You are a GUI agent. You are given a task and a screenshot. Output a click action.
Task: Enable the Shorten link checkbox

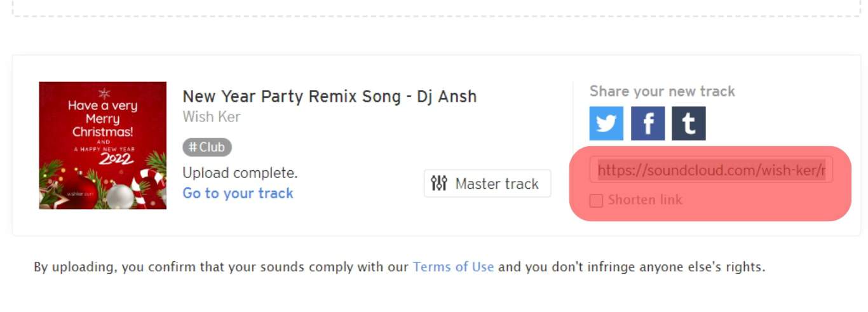[596, 201]
